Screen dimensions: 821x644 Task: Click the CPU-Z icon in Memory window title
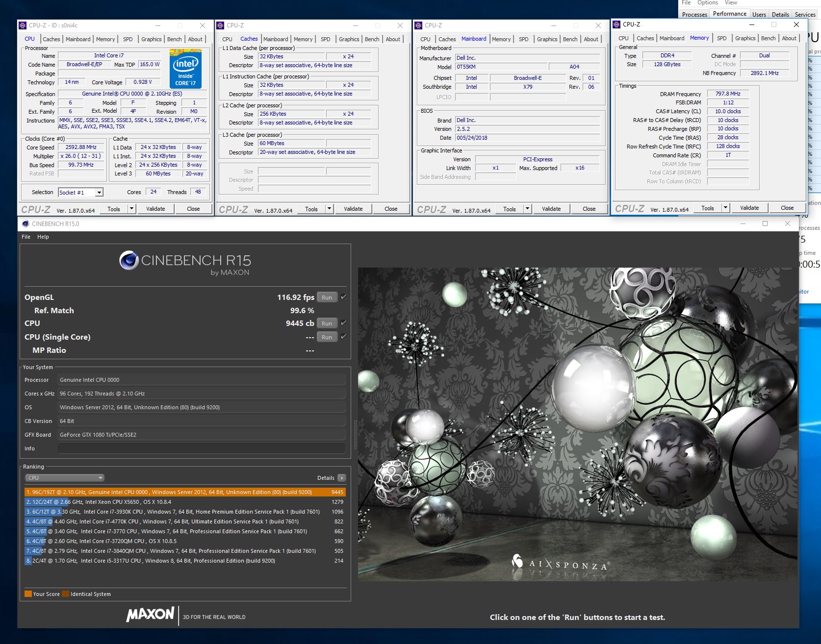tap(616, 24)
